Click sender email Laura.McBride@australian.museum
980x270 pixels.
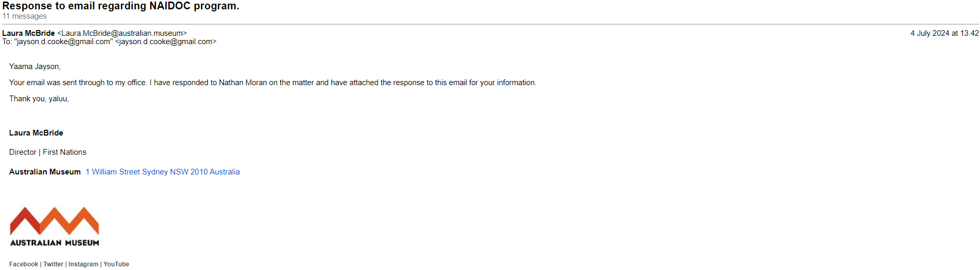122,33
